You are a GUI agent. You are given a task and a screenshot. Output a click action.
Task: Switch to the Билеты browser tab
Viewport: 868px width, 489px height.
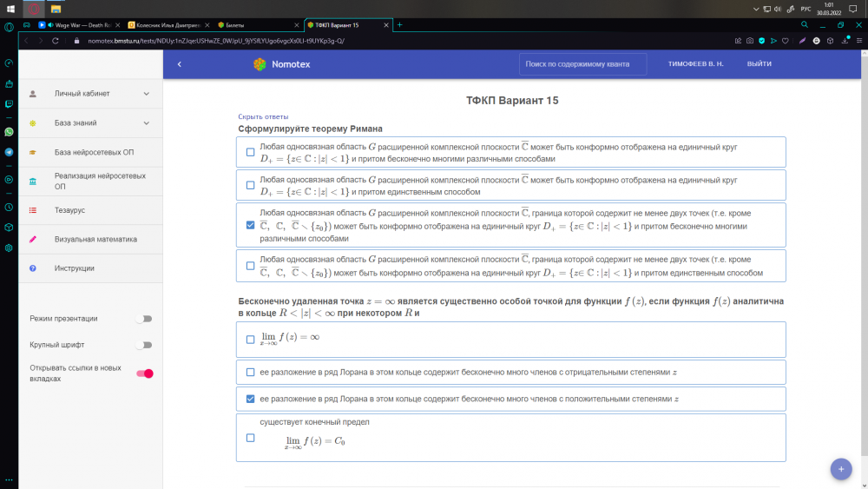point(252,25)
